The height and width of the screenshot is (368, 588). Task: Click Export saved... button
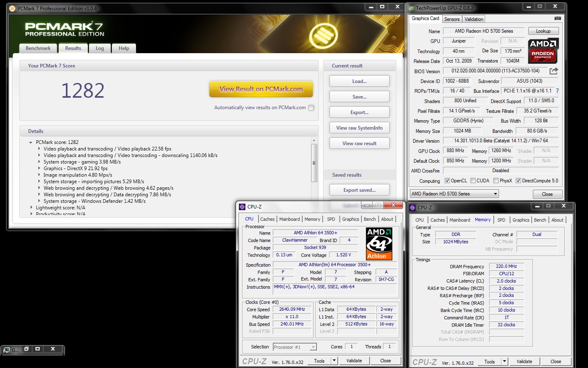359,190
